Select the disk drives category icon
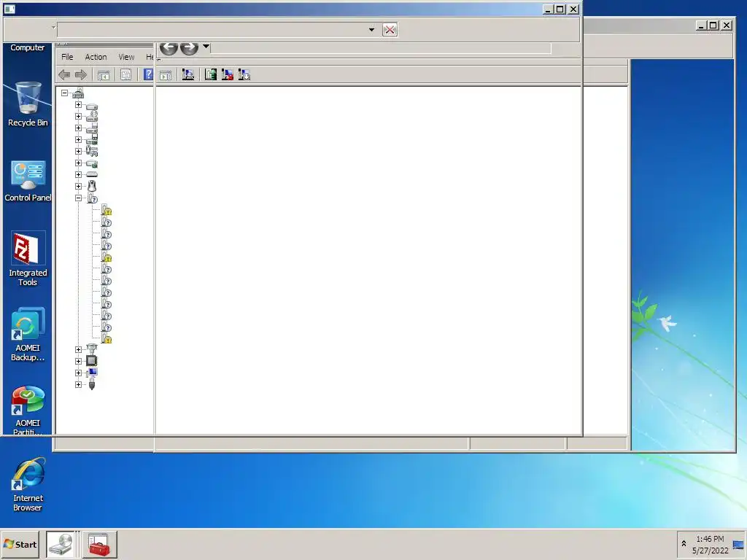 [x=92, y=106]
